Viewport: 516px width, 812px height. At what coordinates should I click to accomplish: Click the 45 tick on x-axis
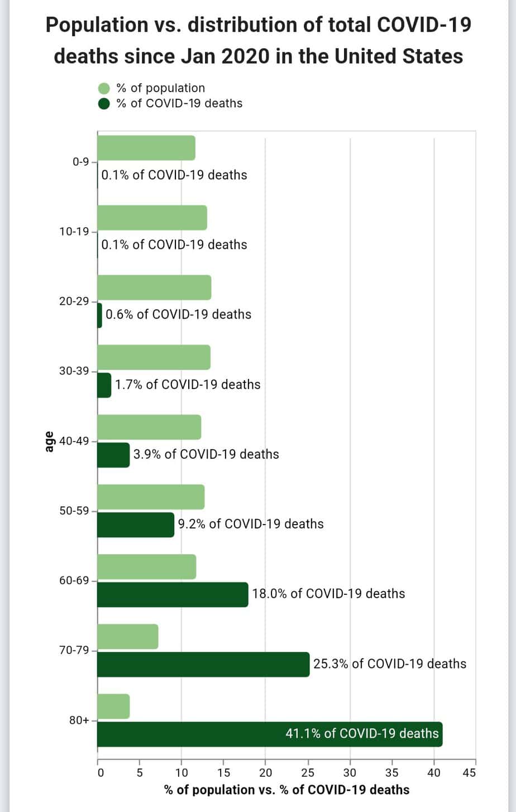pos(470,773)
